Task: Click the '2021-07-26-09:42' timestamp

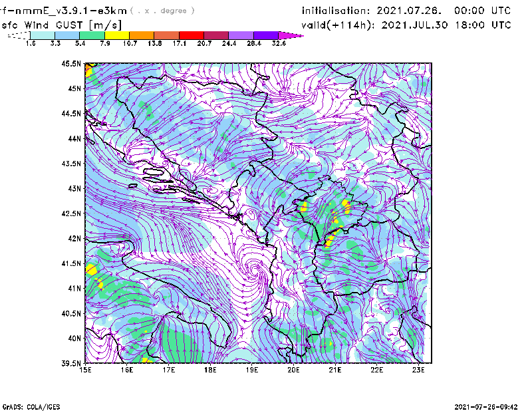Action: point(486,407)
